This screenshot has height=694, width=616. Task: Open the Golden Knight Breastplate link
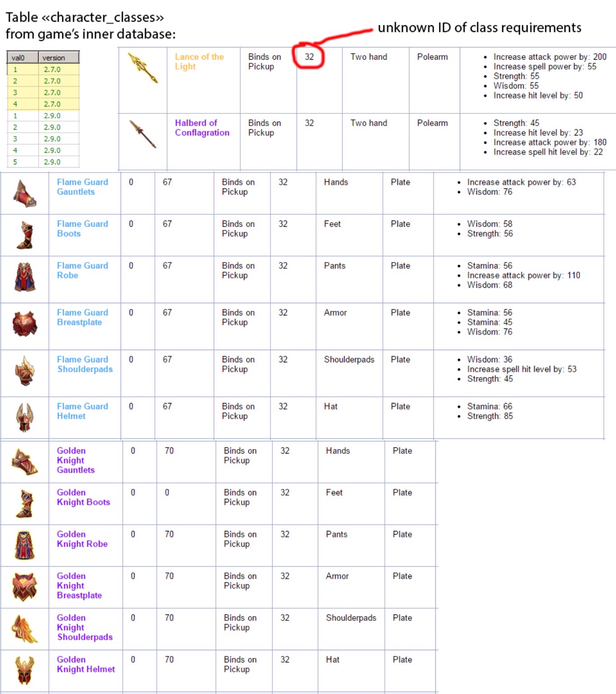[79, 586]
